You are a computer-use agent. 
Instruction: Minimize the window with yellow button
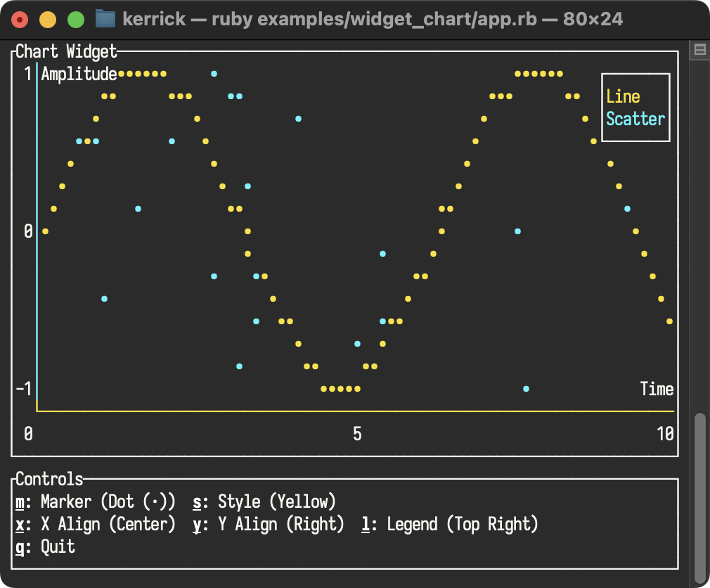pos(48,20)
